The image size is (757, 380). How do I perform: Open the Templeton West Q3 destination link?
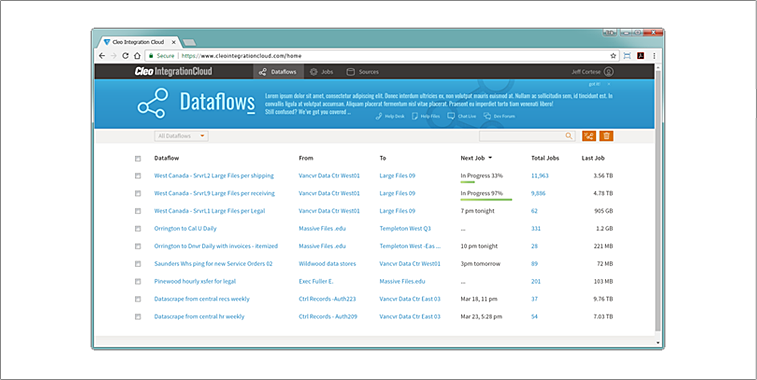tap(405, 228)
